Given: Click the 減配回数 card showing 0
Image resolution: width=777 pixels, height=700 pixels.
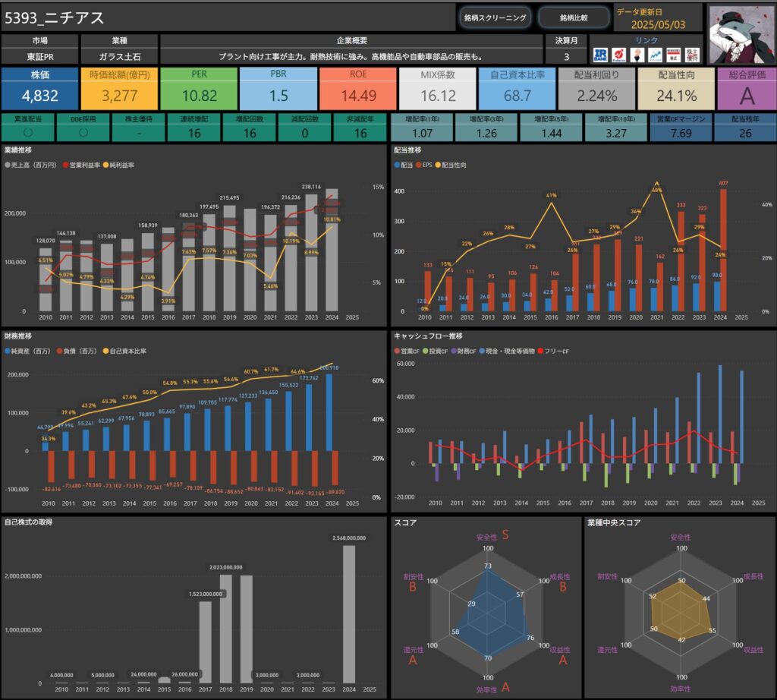Looking at the screenshot, I should 305,128.
